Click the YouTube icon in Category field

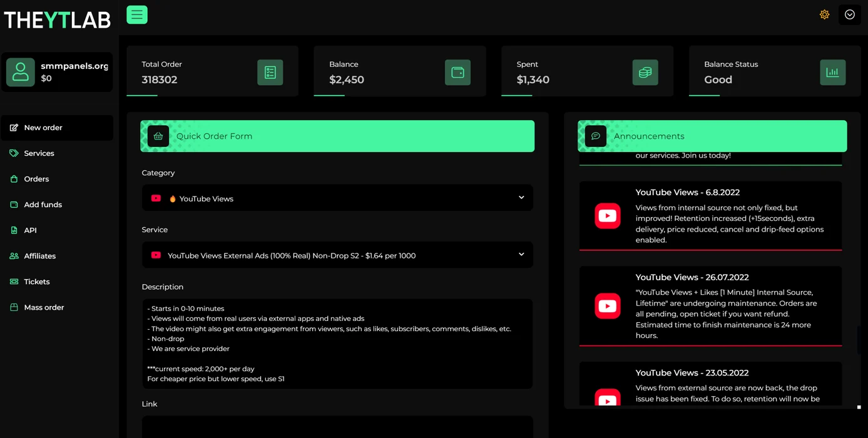(156, 198)
